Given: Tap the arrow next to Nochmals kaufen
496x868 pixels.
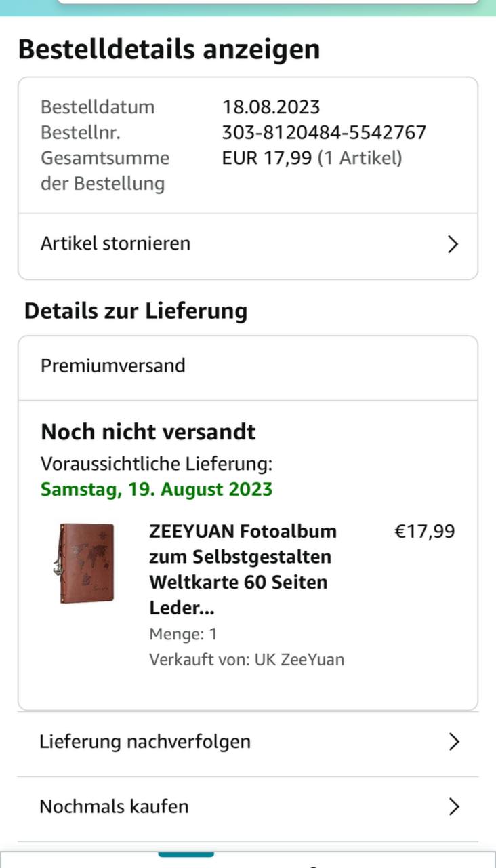Looking at the screenshot, I should (454, 807).
